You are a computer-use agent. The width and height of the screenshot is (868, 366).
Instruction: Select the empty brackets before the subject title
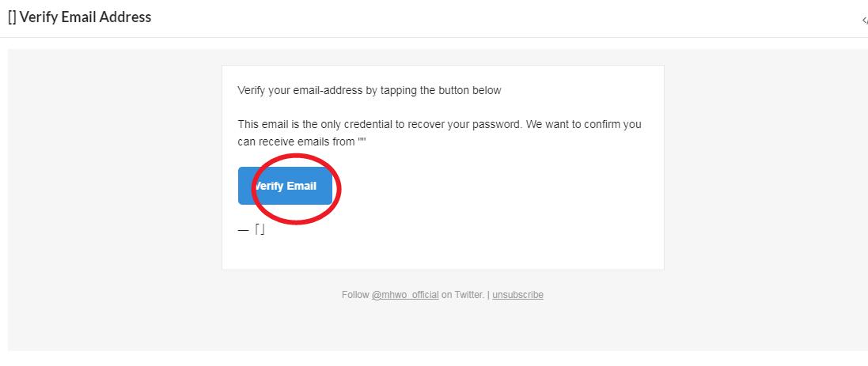coord(12,17)
